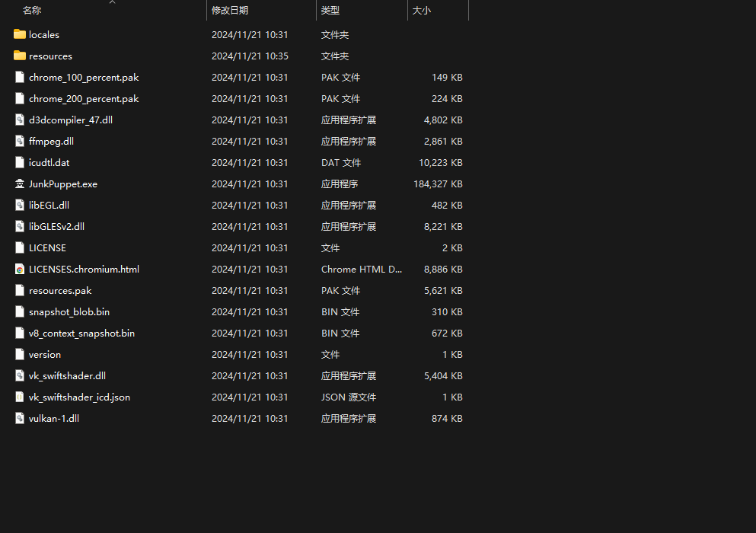Select the version file name
Image resolution: width=756 pixels, height=533 pixels.
pos(44,355)
